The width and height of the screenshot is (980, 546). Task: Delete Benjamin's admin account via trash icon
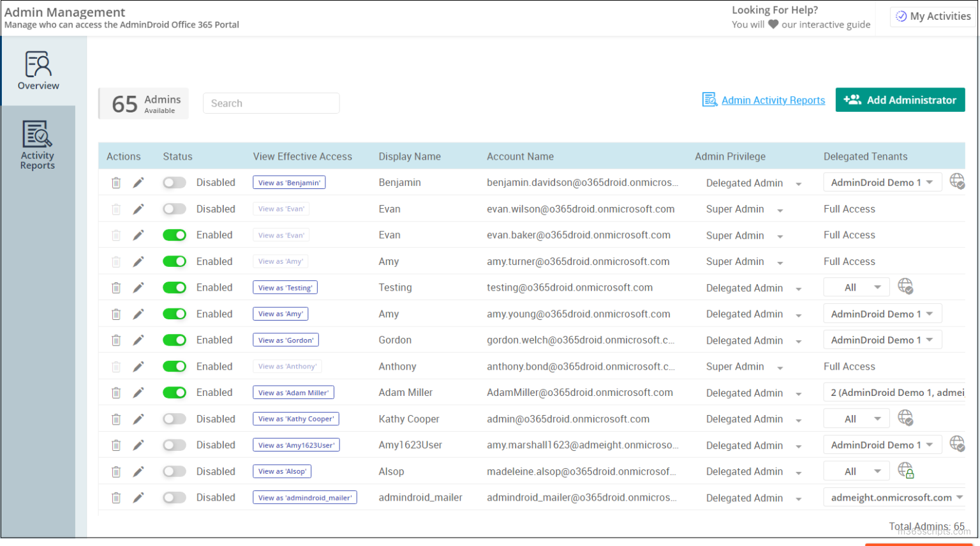coord(115,182)
